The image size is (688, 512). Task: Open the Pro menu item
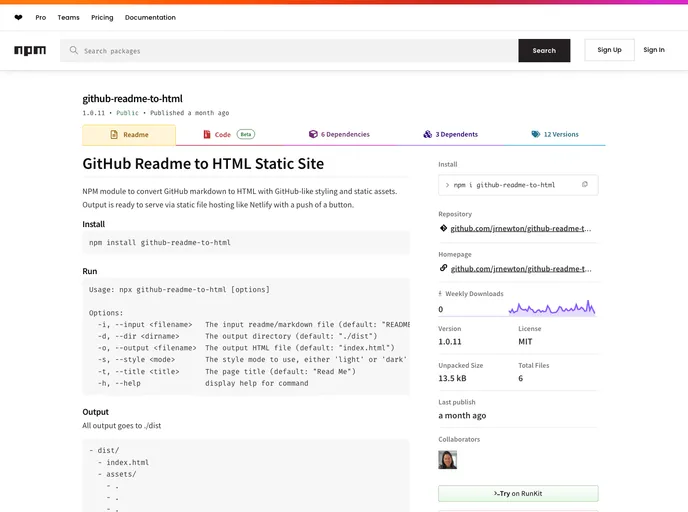41,18
